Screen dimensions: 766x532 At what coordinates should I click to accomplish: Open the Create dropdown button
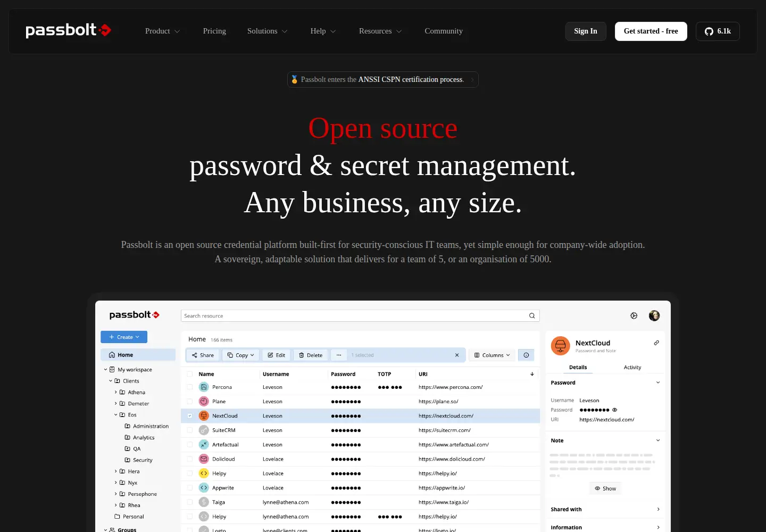point(124,337)
